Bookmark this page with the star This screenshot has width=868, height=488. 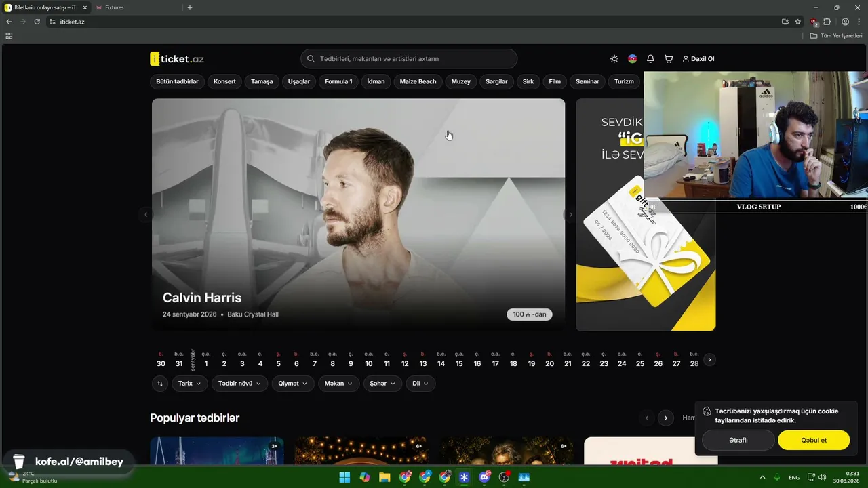[798, 22]
